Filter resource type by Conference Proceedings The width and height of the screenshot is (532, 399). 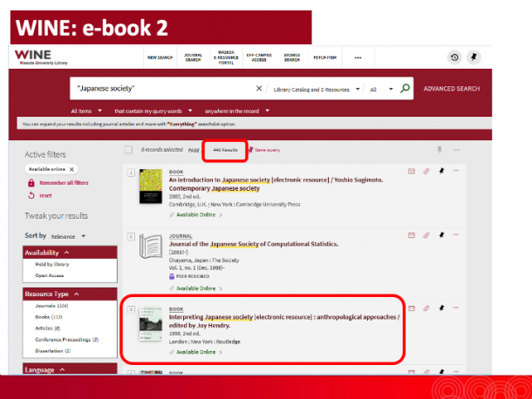tap(66, 340)
